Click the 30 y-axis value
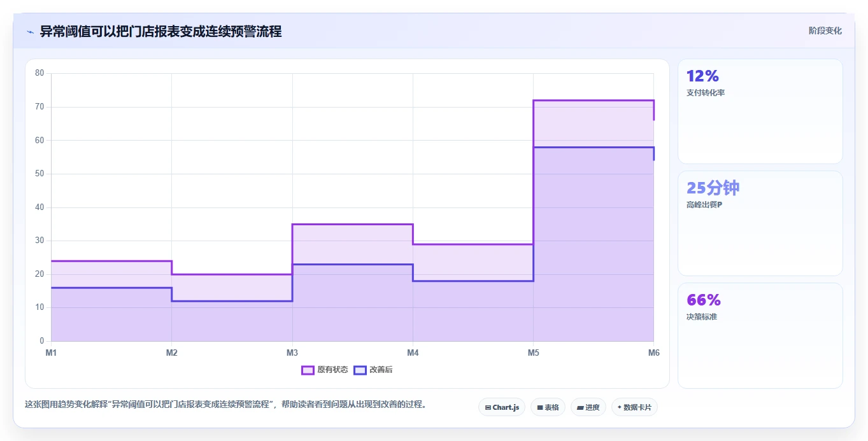The height and width of the screenshot is (441, 868). [39, 241]
